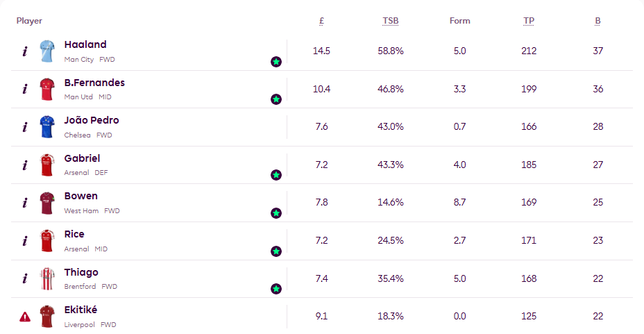Click the star badge in Rice's row
Image resolution: width=644 pixels, height=334 pixels.
[276, 251]
